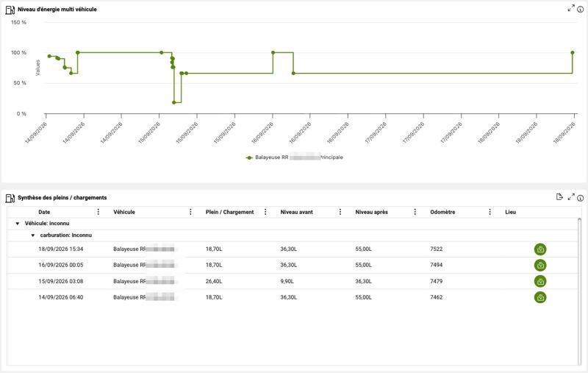The width and height of the screenshot is (588, 373).
Task: Sort by the Date column header
Action: [44, 212]
